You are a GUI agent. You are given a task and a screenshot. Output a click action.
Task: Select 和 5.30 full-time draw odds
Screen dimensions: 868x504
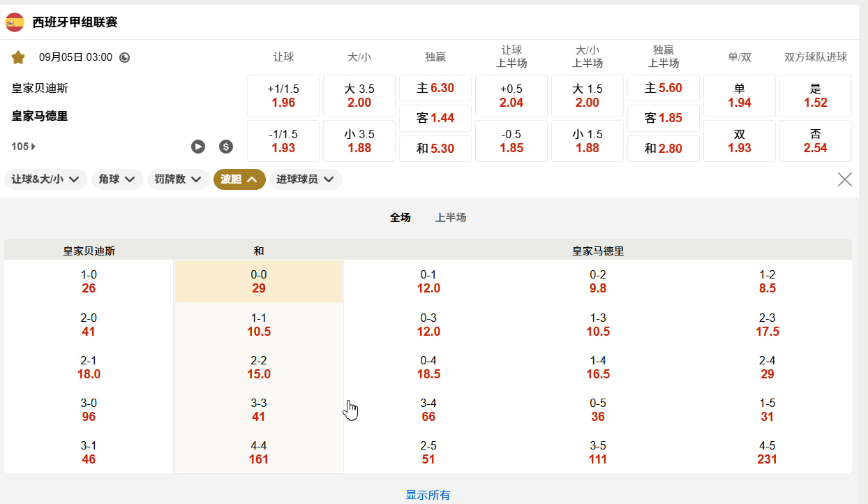coord(435,149)
